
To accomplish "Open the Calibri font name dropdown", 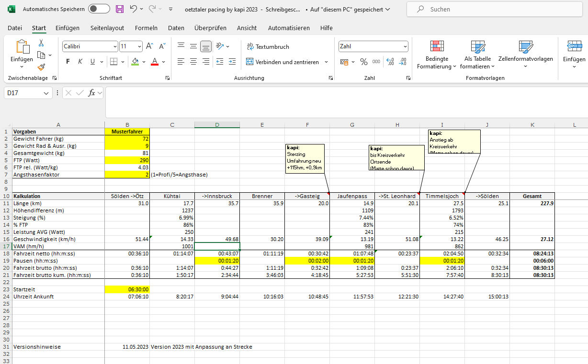I will [115, 47].
